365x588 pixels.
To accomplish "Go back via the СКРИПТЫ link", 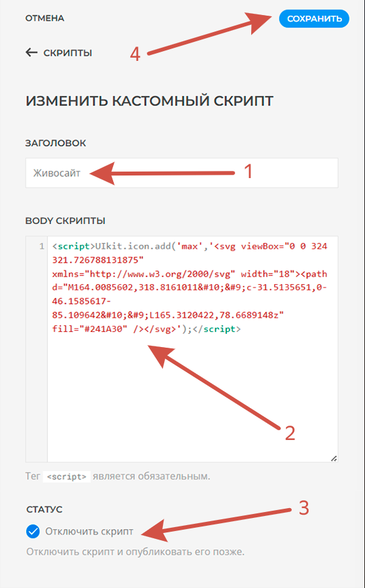I will (67, 53).
